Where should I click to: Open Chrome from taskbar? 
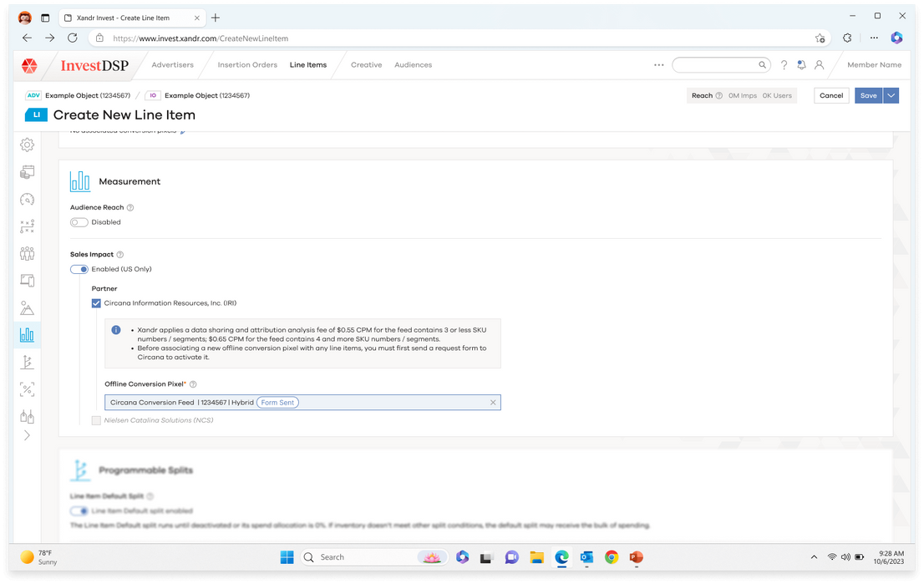tap(612, 557)
